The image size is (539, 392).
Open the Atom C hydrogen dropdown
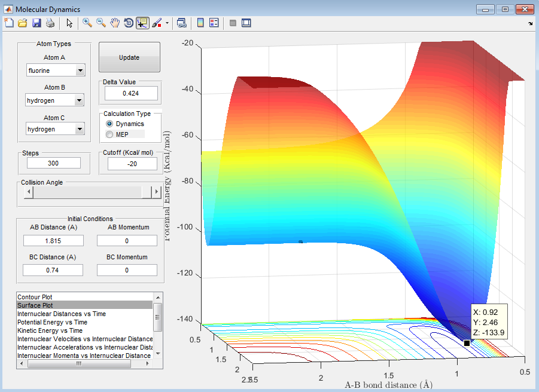[80, 129]
